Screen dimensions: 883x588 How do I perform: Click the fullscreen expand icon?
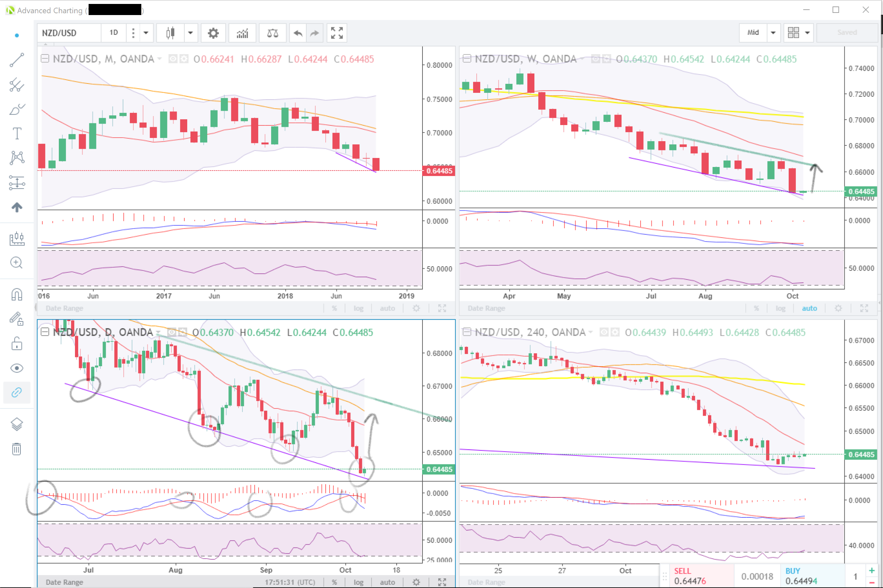(x=337, y=33)
